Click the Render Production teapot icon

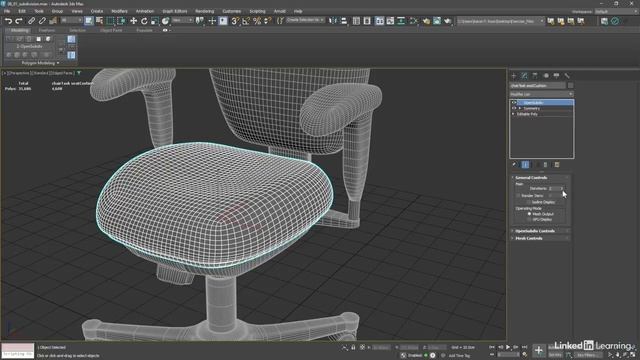[448, 21]
